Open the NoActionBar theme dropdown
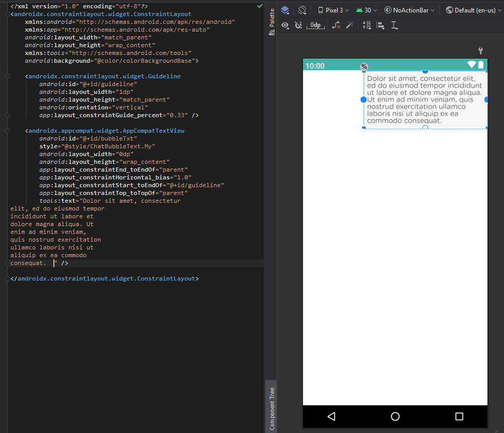This screenshot has height=433, width=504. 410,10
